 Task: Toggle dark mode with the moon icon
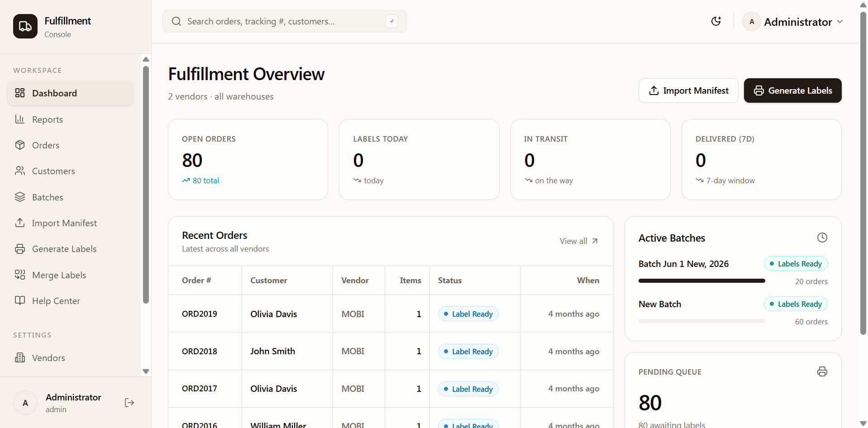716,21
